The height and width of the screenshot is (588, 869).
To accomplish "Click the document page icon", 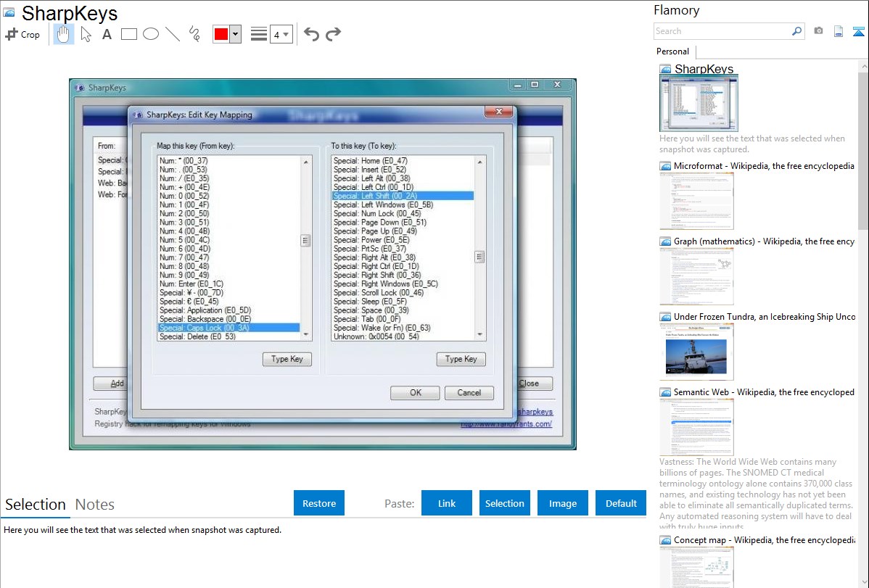I will [x=839, y=31].
